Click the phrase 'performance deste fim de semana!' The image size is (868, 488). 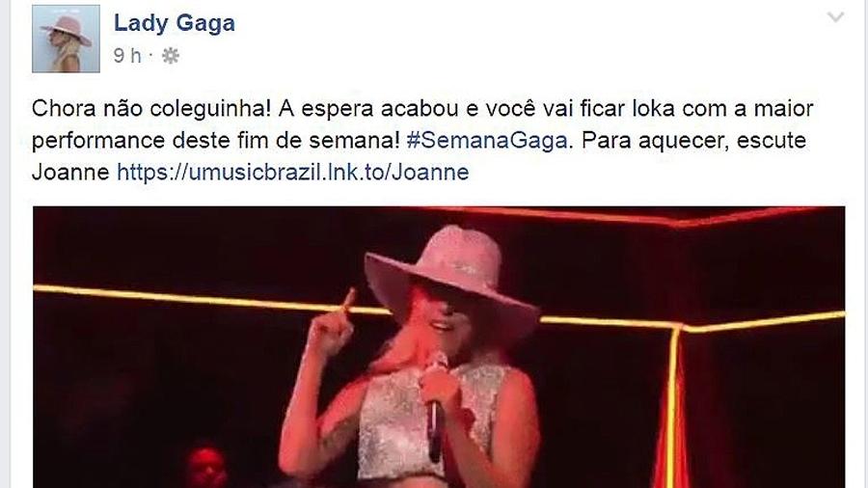[215, 141]
